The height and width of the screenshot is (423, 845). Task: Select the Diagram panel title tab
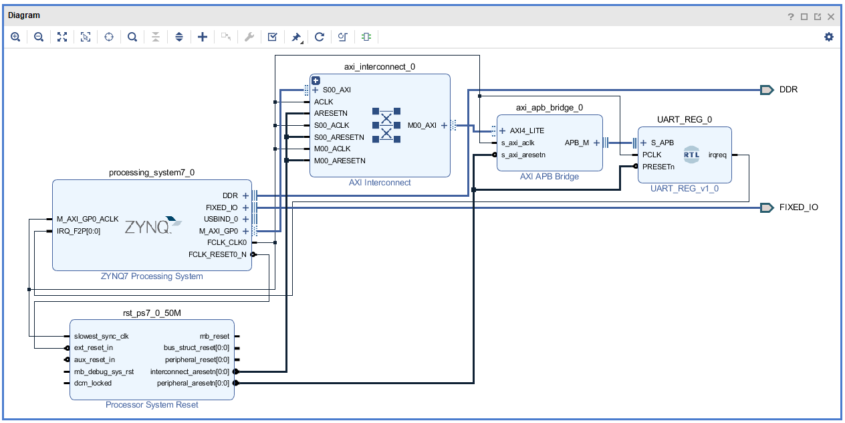tap(24, 16)
